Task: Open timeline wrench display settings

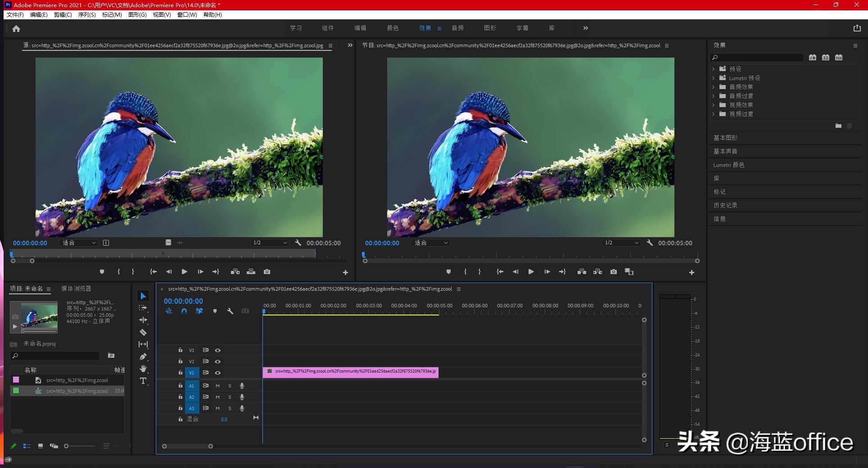Action: click(230, 311)
